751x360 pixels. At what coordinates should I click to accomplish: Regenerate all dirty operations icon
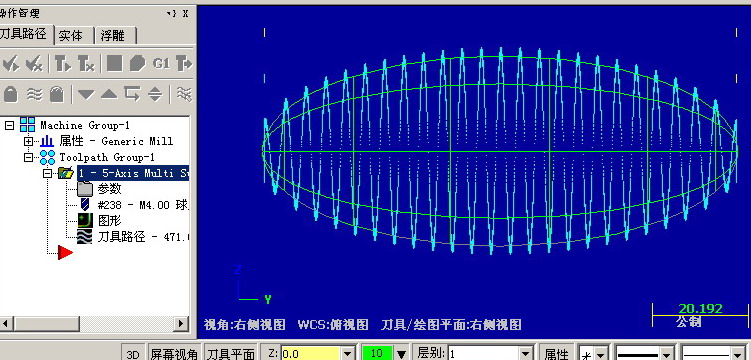point(86,63)
